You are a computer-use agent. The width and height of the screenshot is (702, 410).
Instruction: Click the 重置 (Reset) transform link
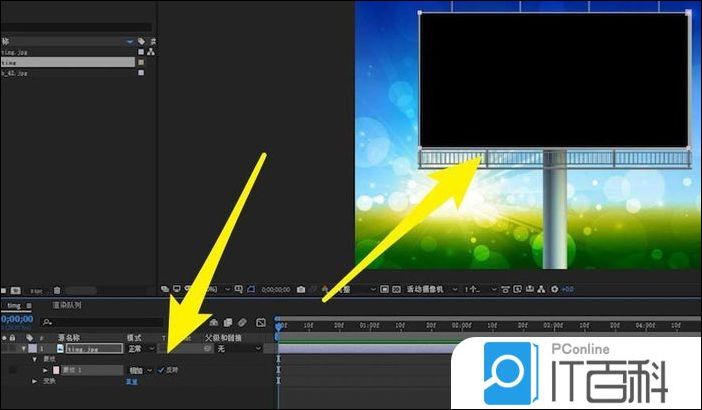pyautogui.click(x=131, y=381)
